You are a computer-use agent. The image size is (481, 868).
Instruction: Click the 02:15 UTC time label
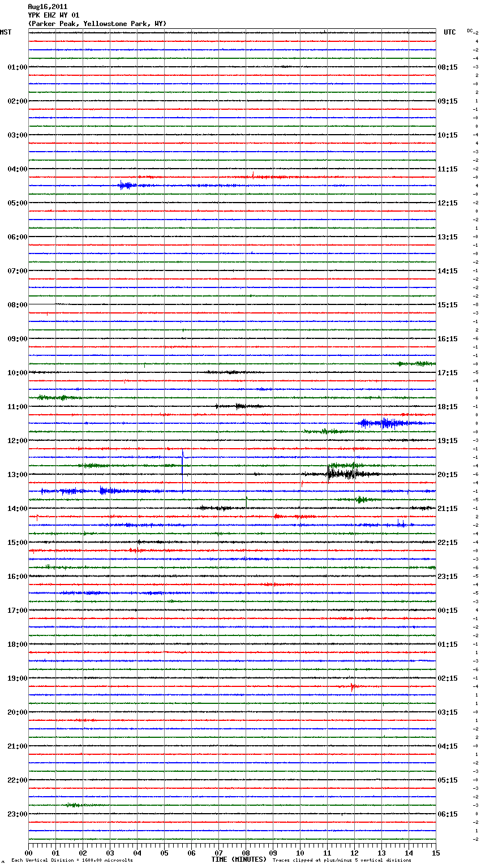pyautogui.click(x=448, y=678)
